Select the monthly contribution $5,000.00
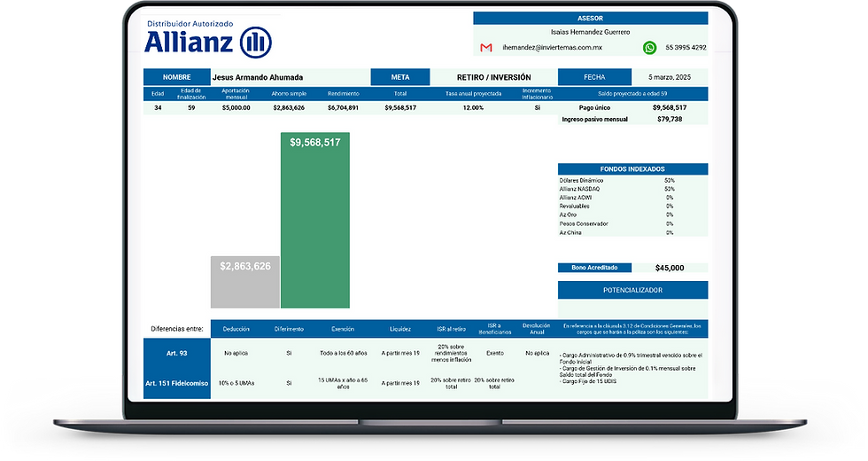 (236, 107)
